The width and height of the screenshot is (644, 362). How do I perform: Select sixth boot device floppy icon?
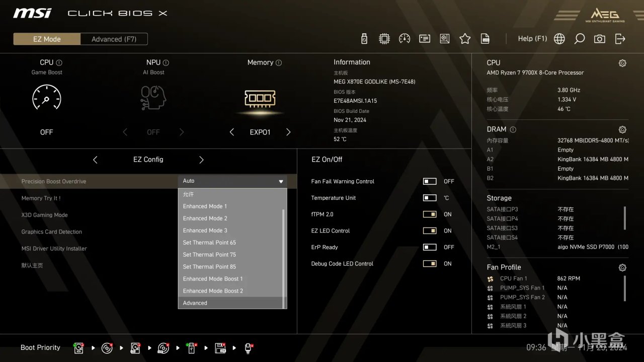pyautogui.click(x=220, y=348)
